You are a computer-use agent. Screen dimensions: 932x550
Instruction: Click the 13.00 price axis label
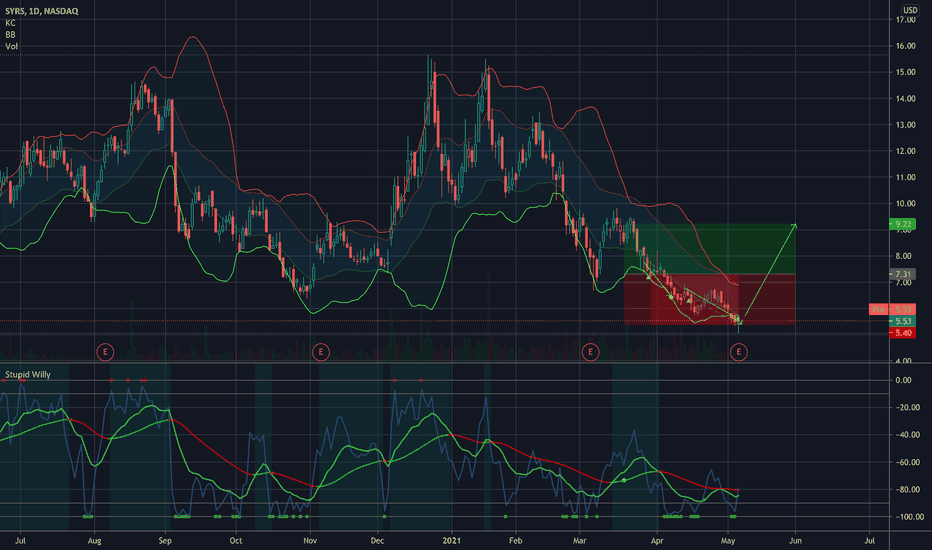point(905,125)
